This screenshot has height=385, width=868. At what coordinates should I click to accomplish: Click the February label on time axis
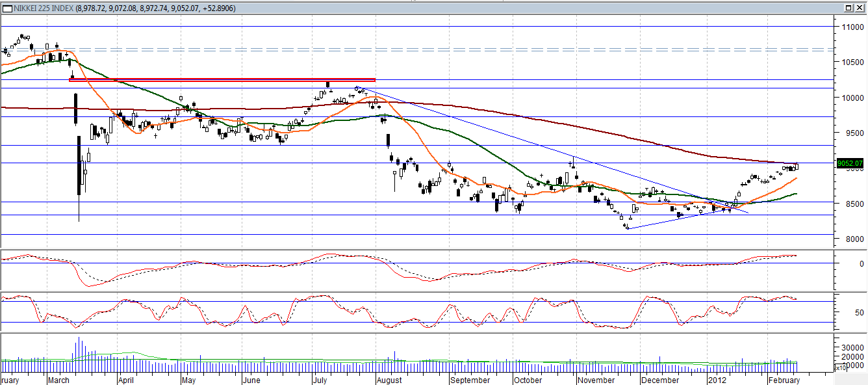pyautogui.click(x=784, y=380)
